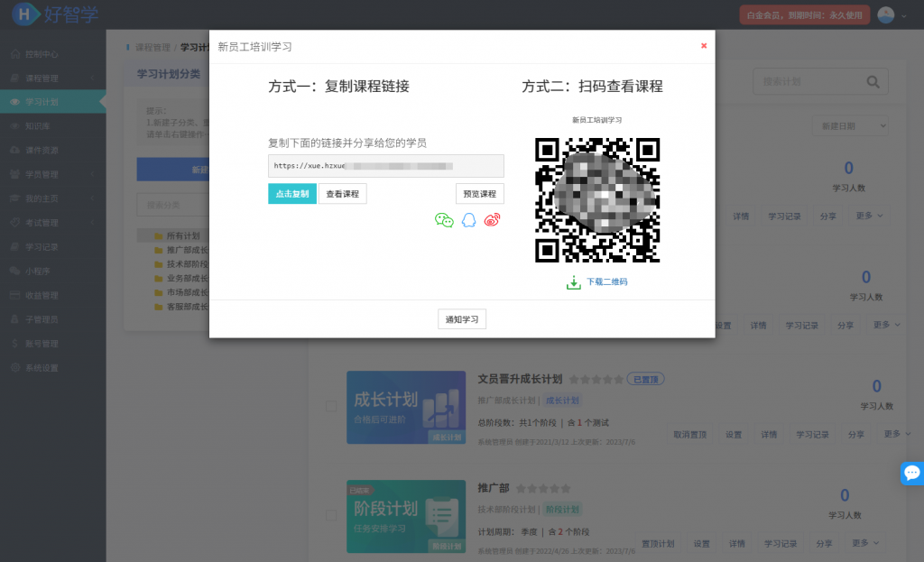
Task: Click the 预览课程 button
Action: pos(479,194)
